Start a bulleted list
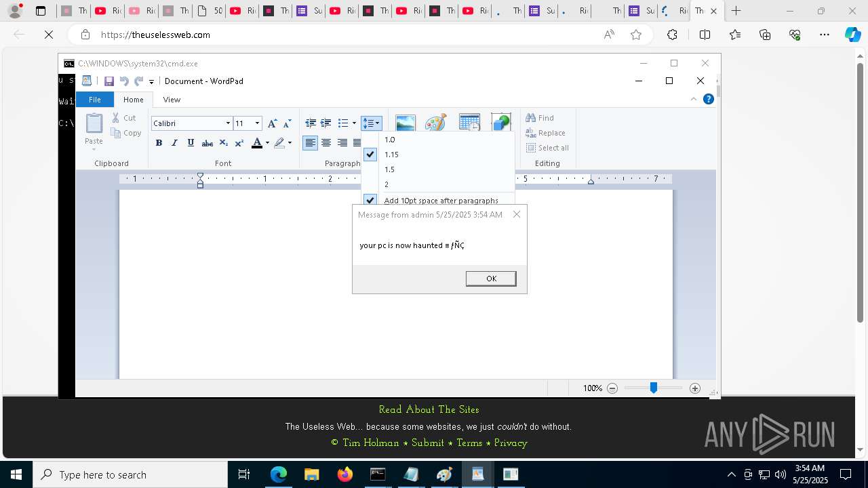The image size is (868, 488). (343, 123)
